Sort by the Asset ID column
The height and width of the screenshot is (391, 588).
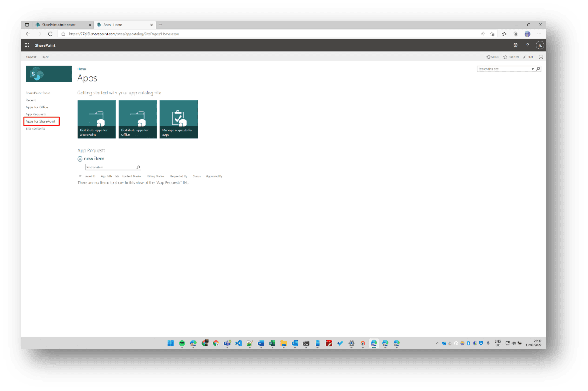[90, 176]
